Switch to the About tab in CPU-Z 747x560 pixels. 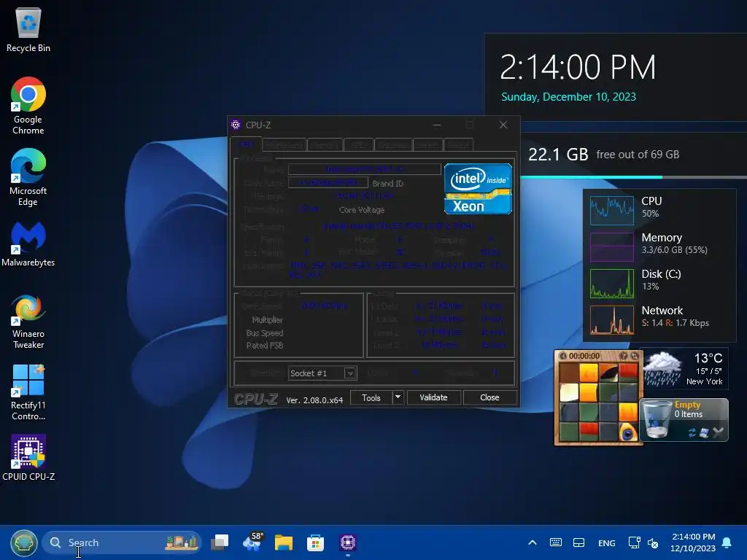458,144
